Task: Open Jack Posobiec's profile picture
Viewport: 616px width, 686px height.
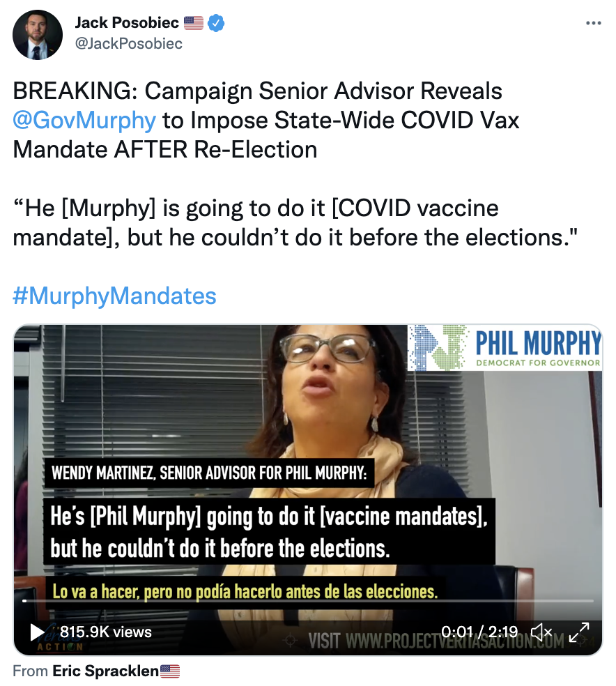Action: [38, 35]
